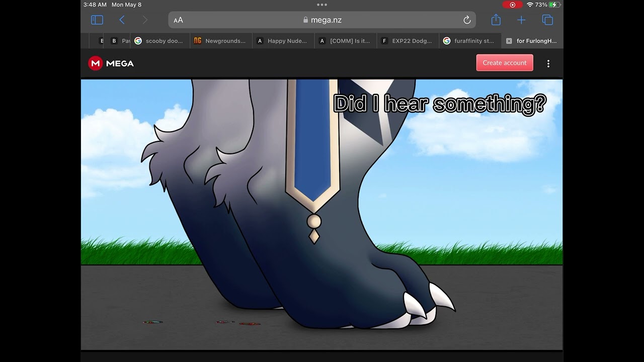Screen dimensions: 644x362
Task: Tap the battery status icon
Action: tap(554, 5)
